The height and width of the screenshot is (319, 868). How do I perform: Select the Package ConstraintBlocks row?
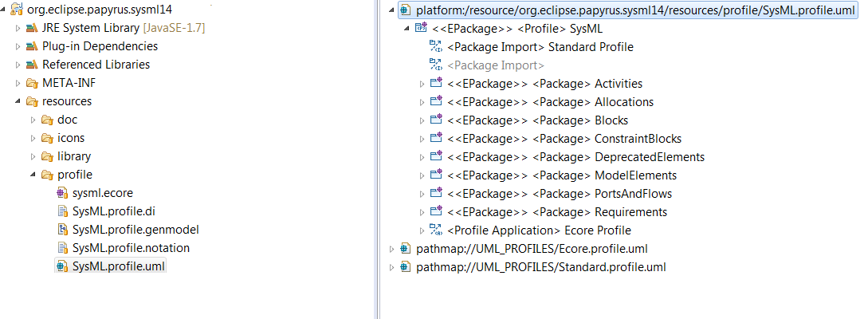564,139
